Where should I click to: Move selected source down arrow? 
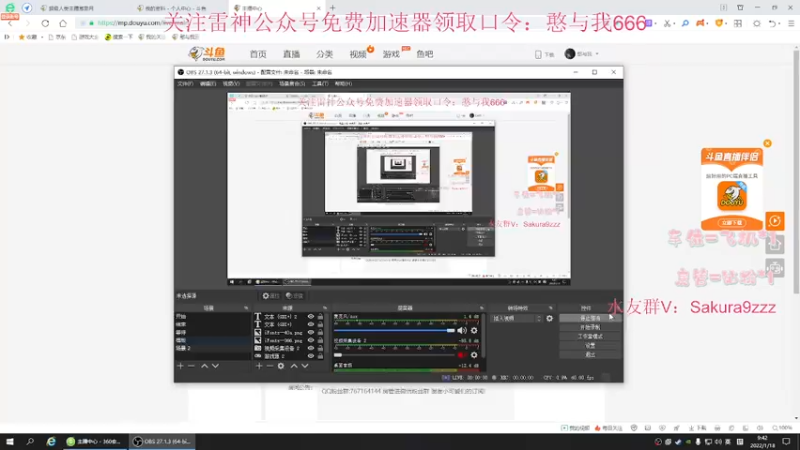[305, 366]
